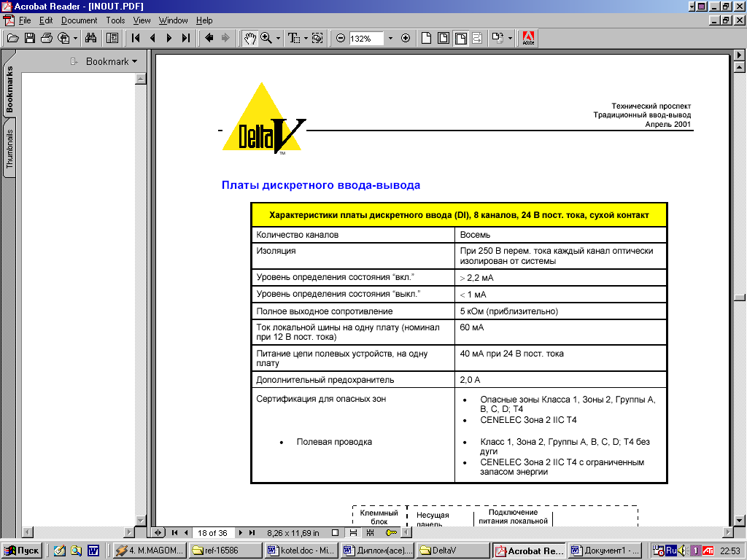Open the Пуск Start button
Image resolution: width=747 pixels, height=560 pixels.
(22, 551)
